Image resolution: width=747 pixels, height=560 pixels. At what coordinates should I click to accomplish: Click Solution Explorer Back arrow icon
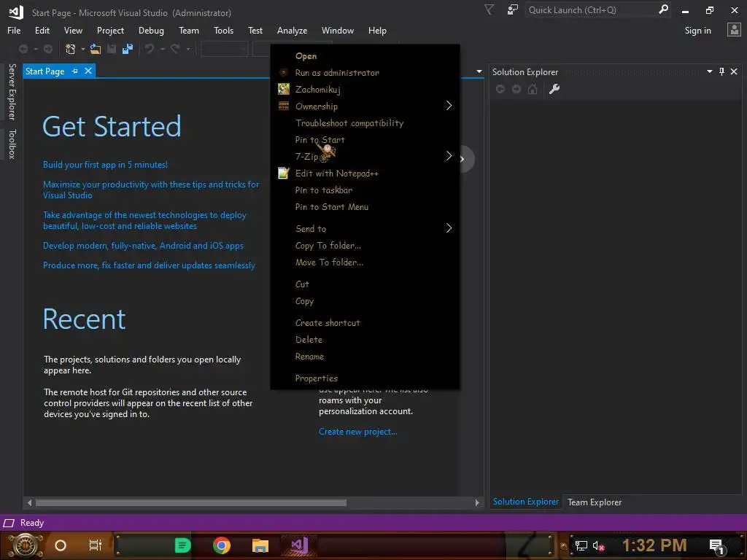pos(500,89)
